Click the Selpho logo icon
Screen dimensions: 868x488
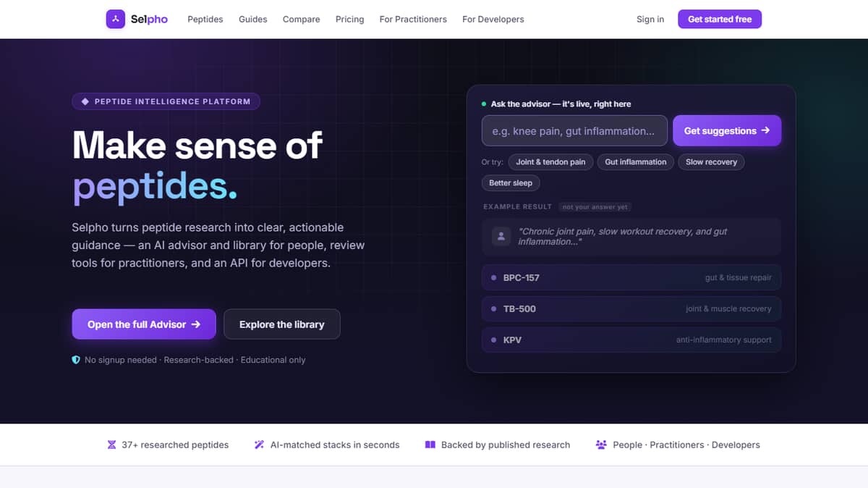click(116, 20)
